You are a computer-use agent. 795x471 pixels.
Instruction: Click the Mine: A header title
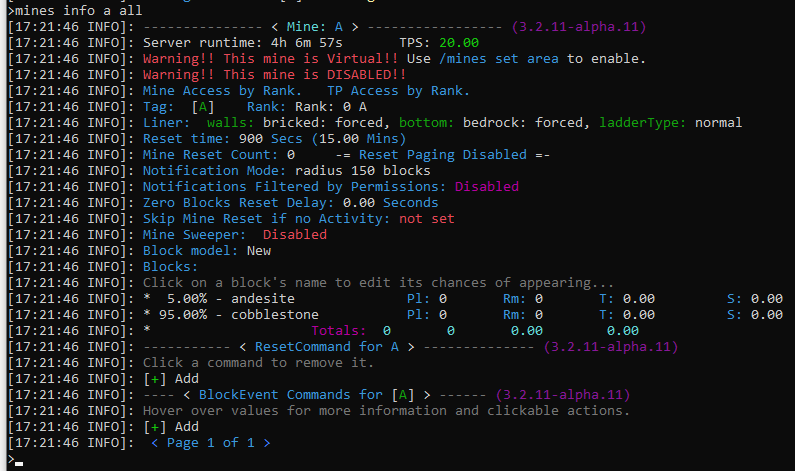(314, 27)
